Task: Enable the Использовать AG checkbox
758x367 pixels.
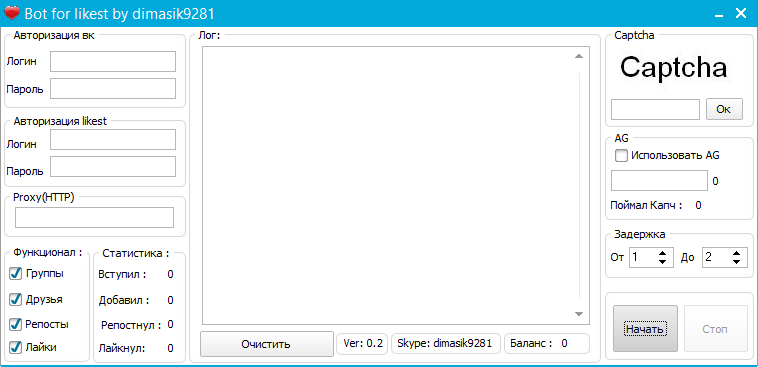Action: [x=621, y=156]
